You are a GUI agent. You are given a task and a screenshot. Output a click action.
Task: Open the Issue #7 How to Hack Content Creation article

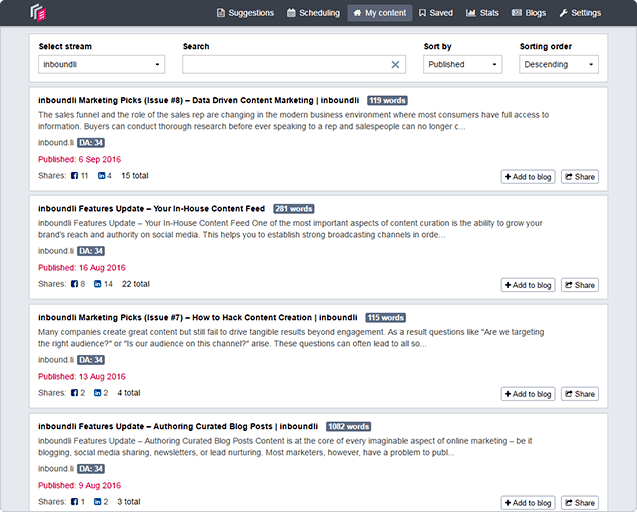pyautogui.click(x=198, y=317)
